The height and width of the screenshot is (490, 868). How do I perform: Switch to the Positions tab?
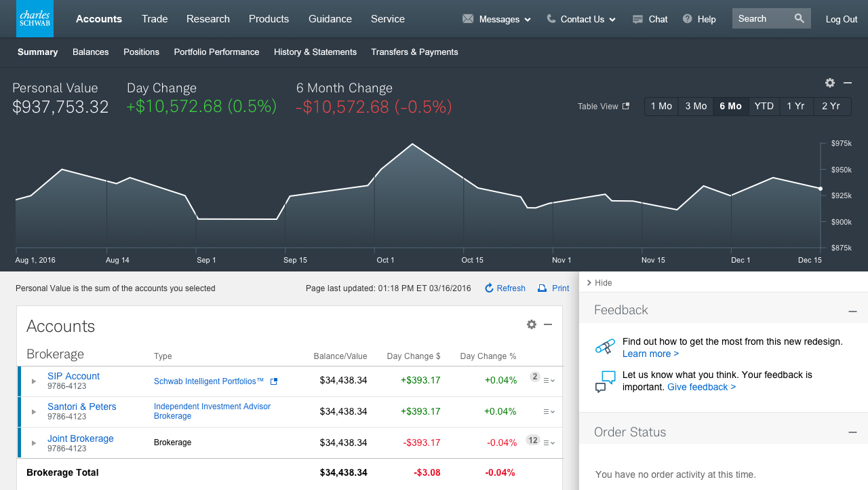pos(141,52)
